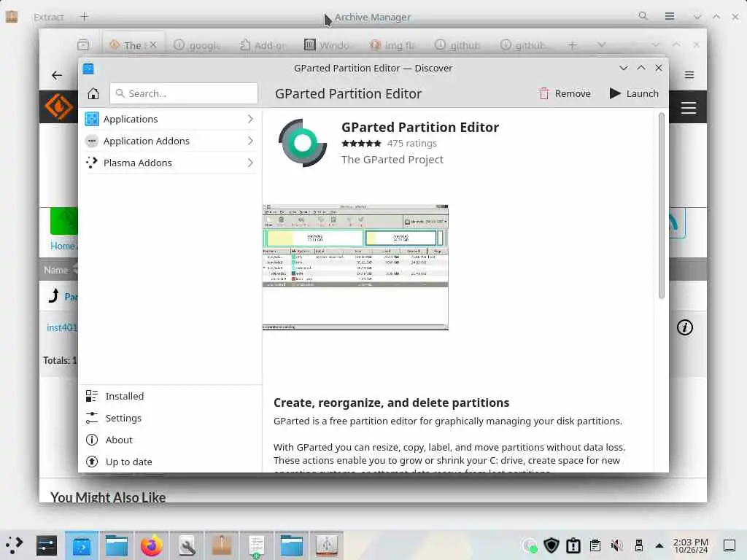Click the five-star rating

coord(361,144)
